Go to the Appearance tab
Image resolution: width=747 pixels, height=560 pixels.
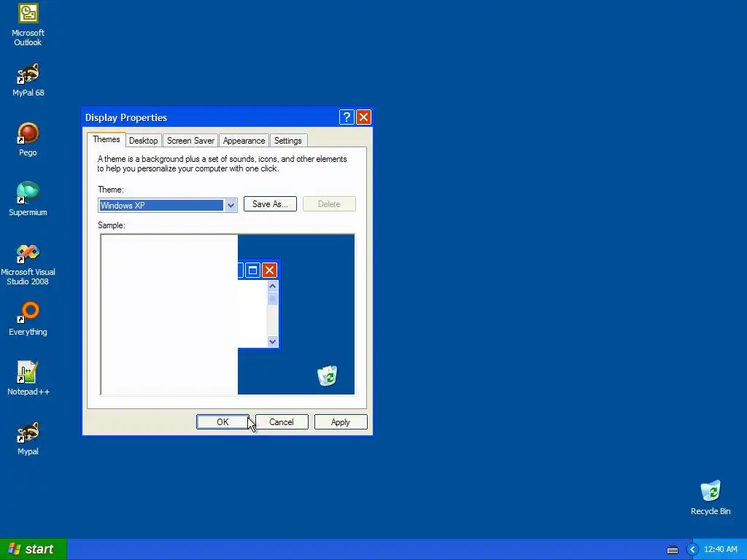click(244, 141)
